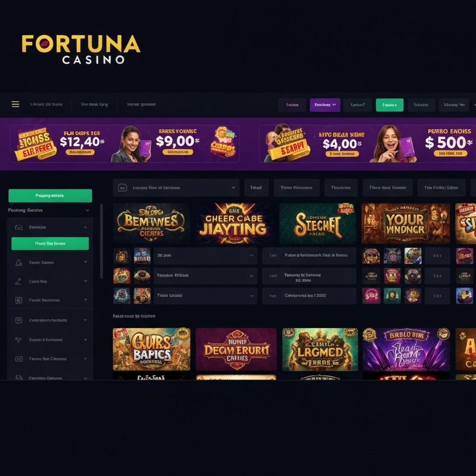Expand the games filter dropdown above the thumbnails
The height and width of the screenshot is (476, 476).
[176, 188]
